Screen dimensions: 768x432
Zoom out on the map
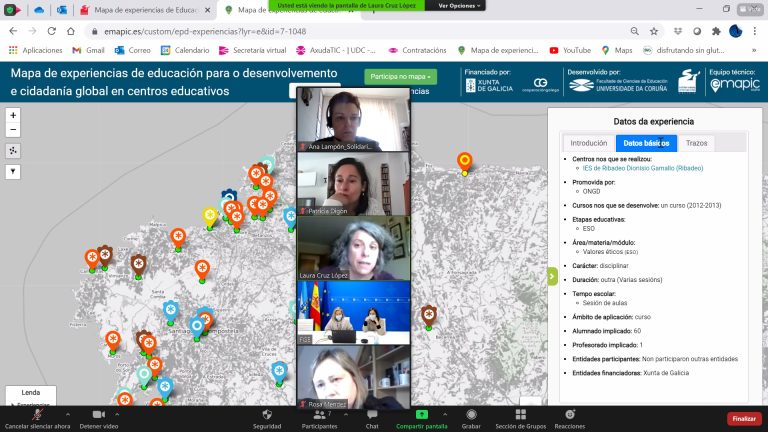point(13,130)
